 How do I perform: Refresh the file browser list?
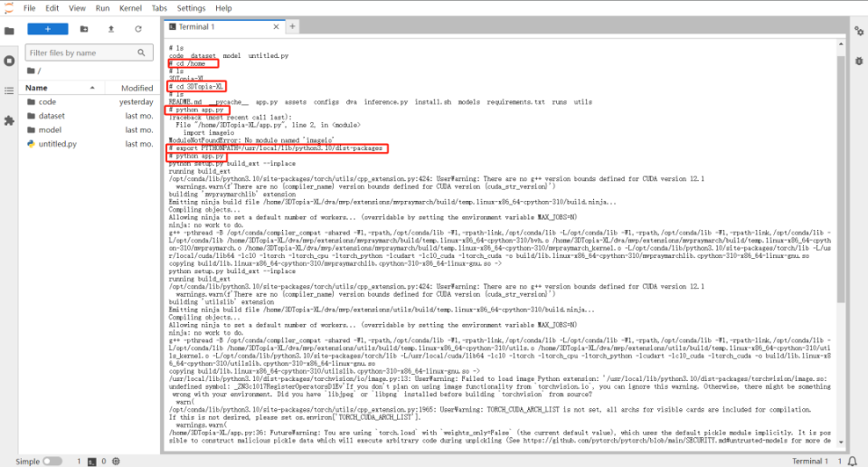137,29
